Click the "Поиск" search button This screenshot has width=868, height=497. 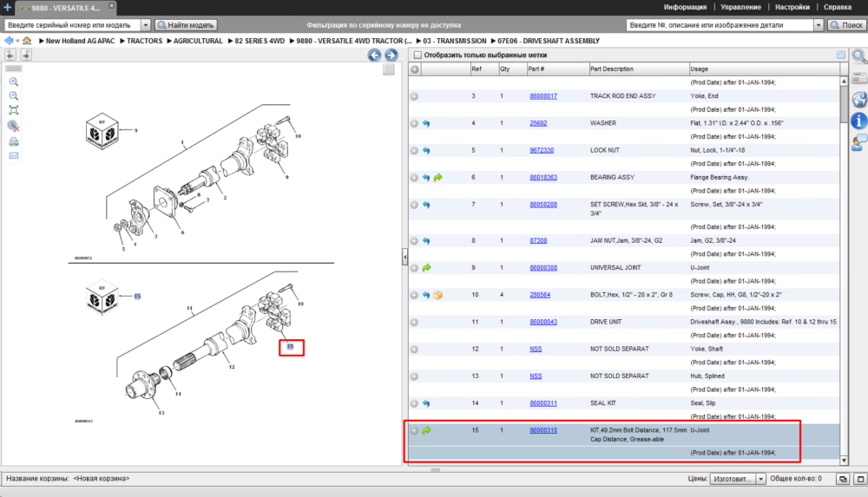(847, 25)
